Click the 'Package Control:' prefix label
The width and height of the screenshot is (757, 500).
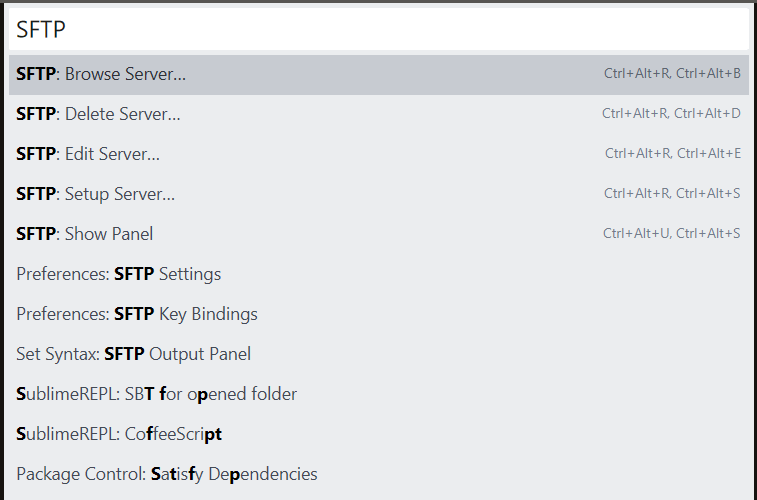[x=80, y=474]
